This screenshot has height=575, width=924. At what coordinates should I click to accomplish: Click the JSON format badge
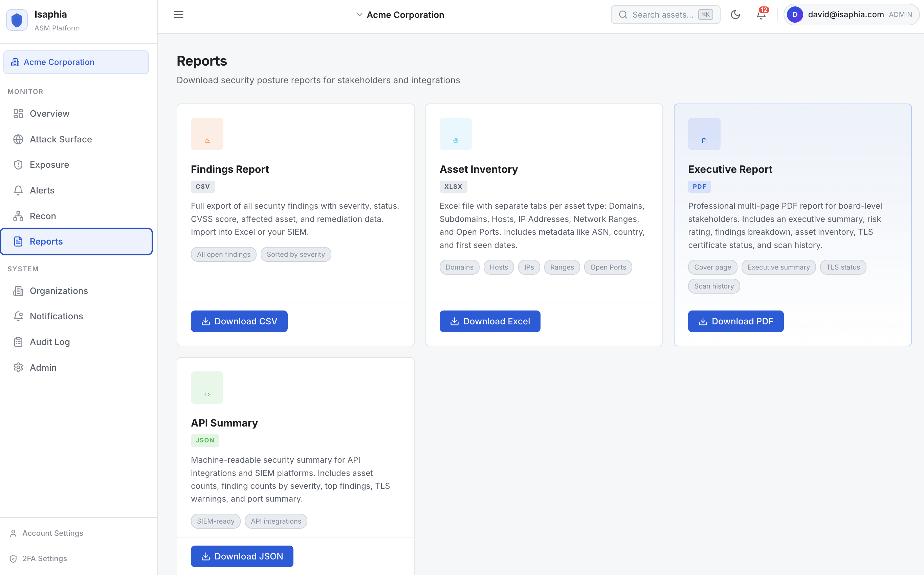click(205, 440)
